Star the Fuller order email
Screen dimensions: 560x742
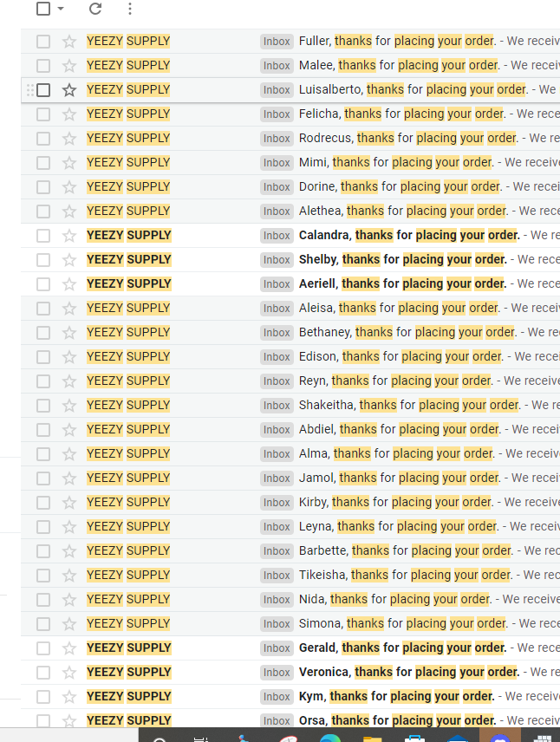(x=69, y=41)
